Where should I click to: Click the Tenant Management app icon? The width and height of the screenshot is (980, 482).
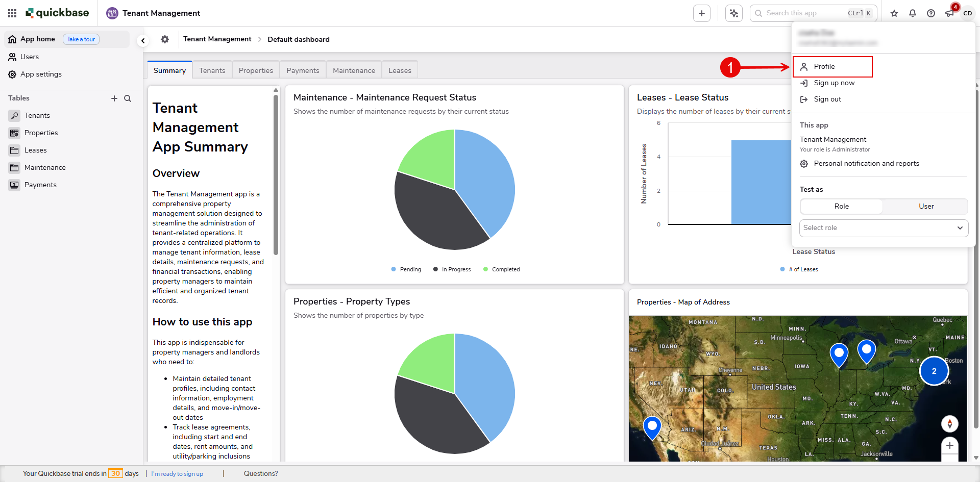(x=112, y=13)
